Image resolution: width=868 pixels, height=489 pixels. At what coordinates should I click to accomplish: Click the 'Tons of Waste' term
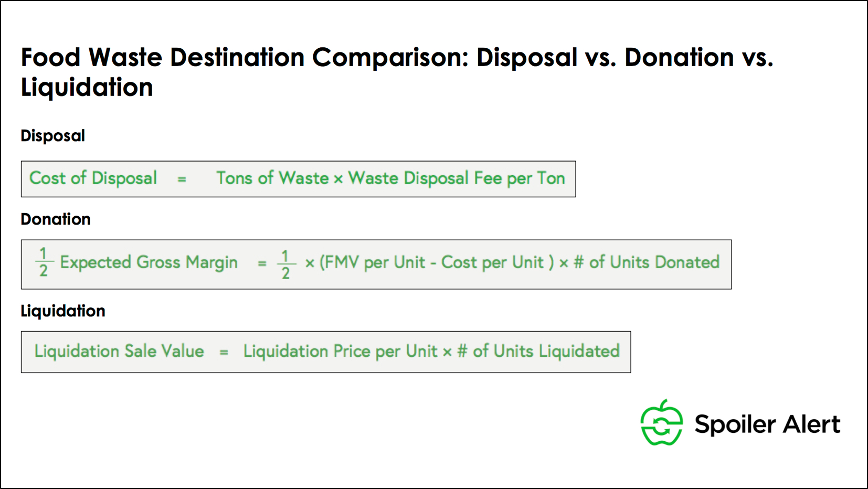tap(272, 178)
